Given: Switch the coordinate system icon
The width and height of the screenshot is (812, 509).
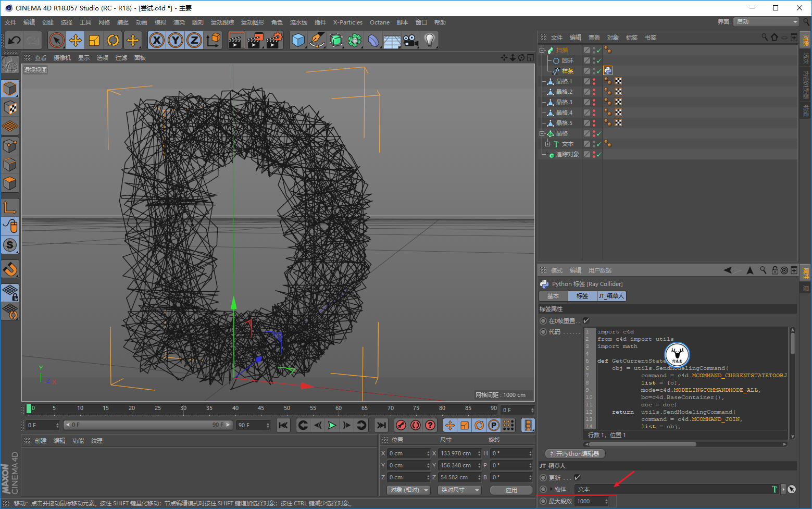Looking at the screenshot, I should (213, 40).
